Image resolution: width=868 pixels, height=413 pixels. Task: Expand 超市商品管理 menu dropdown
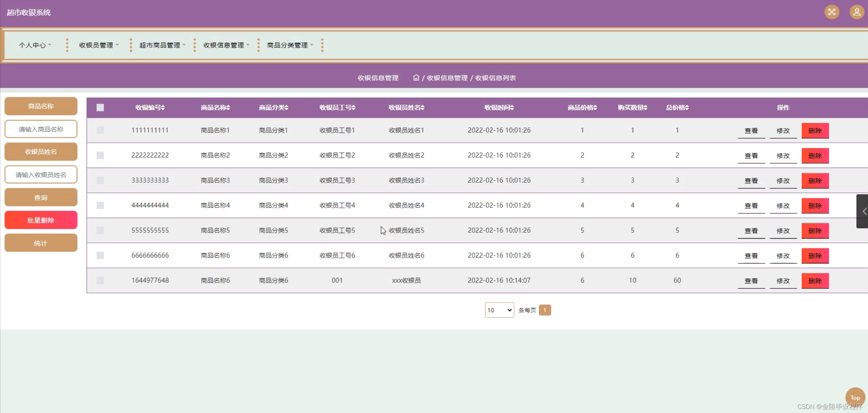[162, 45]
